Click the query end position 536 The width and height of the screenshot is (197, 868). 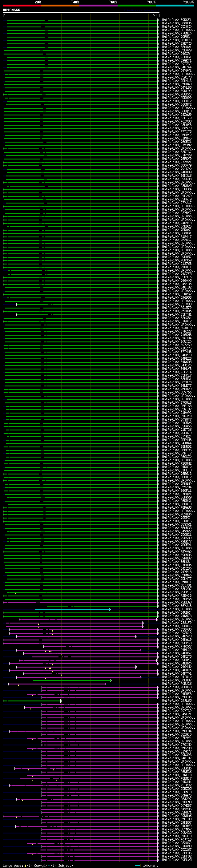click(155, 15)
